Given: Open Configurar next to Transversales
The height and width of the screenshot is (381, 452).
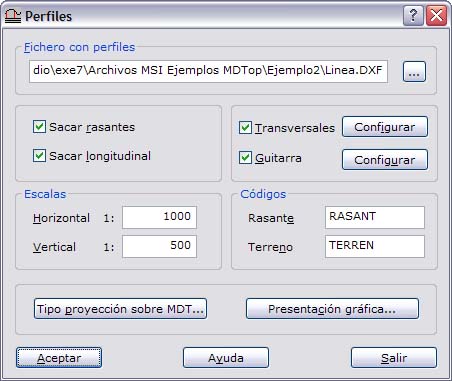Looking at the screenshot, I should (385, 127).
